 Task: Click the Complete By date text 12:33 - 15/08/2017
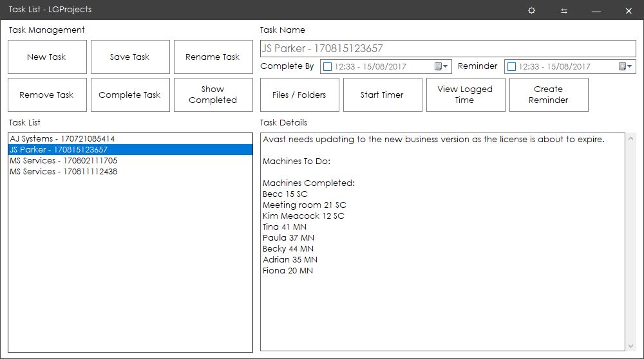tap(370, 66)
